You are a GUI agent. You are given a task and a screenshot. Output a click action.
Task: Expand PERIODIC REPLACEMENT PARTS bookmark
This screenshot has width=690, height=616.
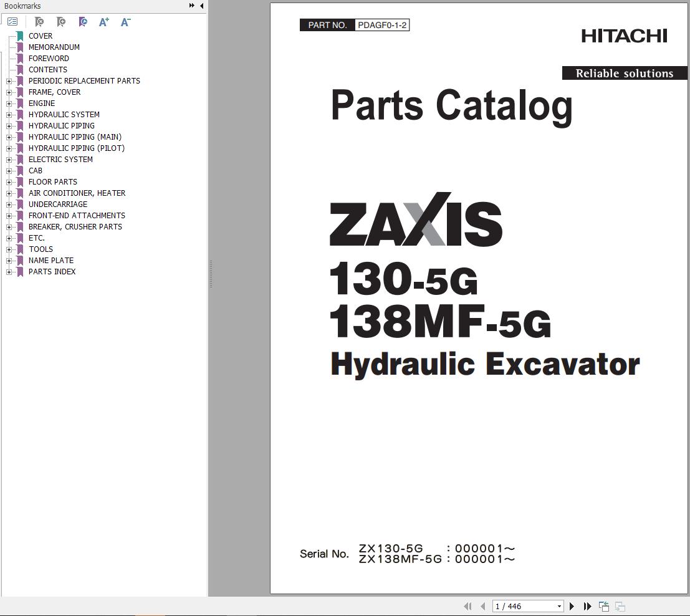(9, 81)
